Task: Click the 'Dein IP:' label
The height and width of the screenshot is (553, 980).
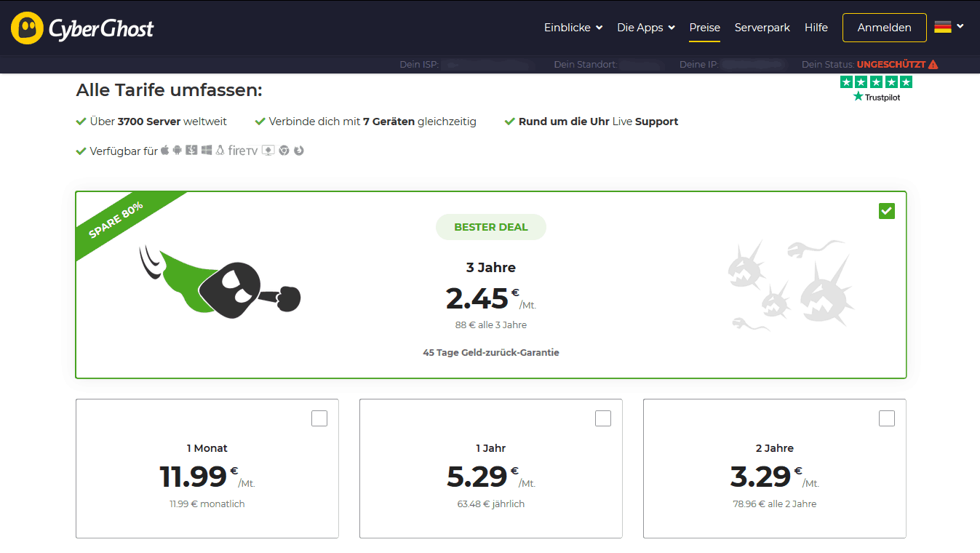Action: 698,65
